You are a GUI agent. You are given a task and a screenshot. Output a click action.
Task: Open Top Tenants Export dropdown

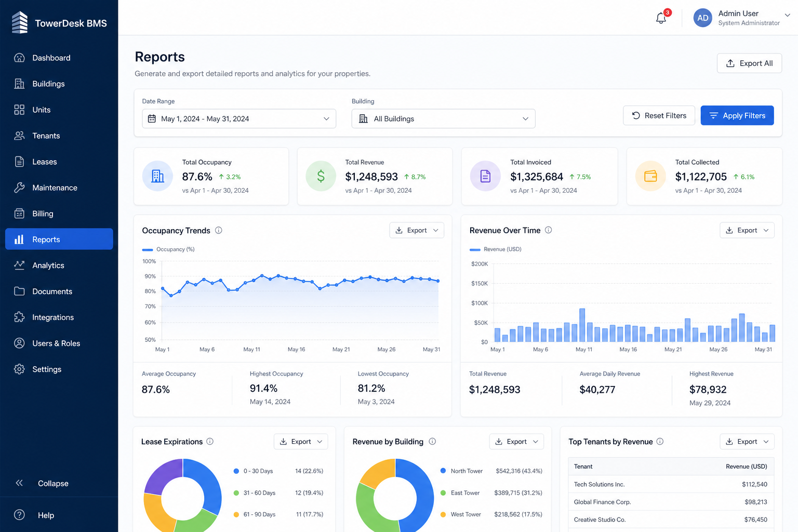pyautogui.click(x=747, y=442)
